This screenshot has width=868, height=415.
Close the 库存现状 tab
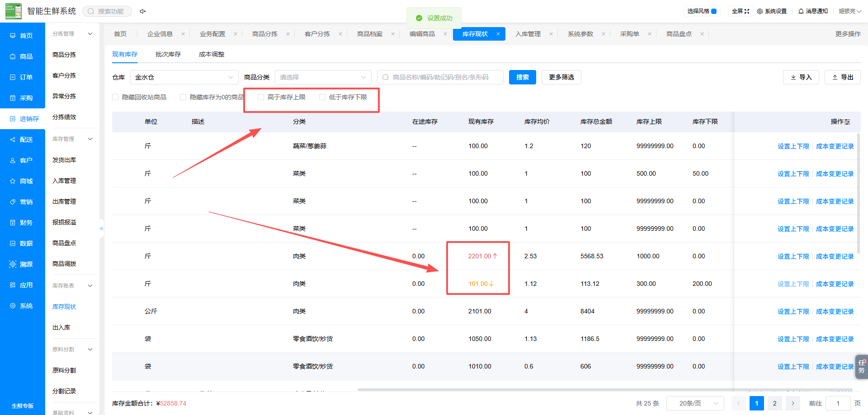(498, 34)
